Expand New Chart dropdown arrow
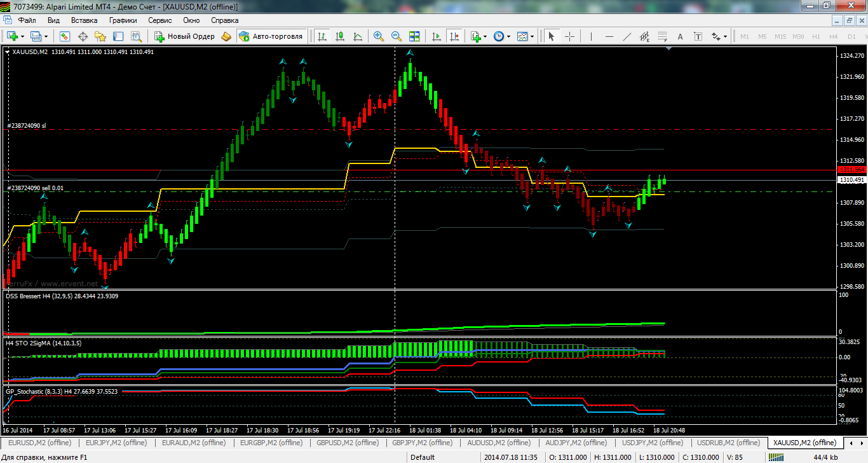The image size is (868, 463). 23,36
